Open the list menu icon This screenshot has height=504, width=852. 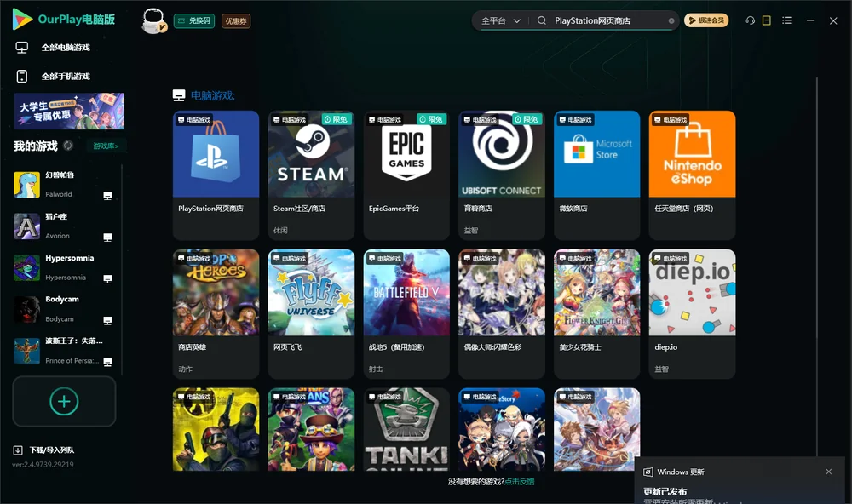pyautogui.click(x=786, y=20)
